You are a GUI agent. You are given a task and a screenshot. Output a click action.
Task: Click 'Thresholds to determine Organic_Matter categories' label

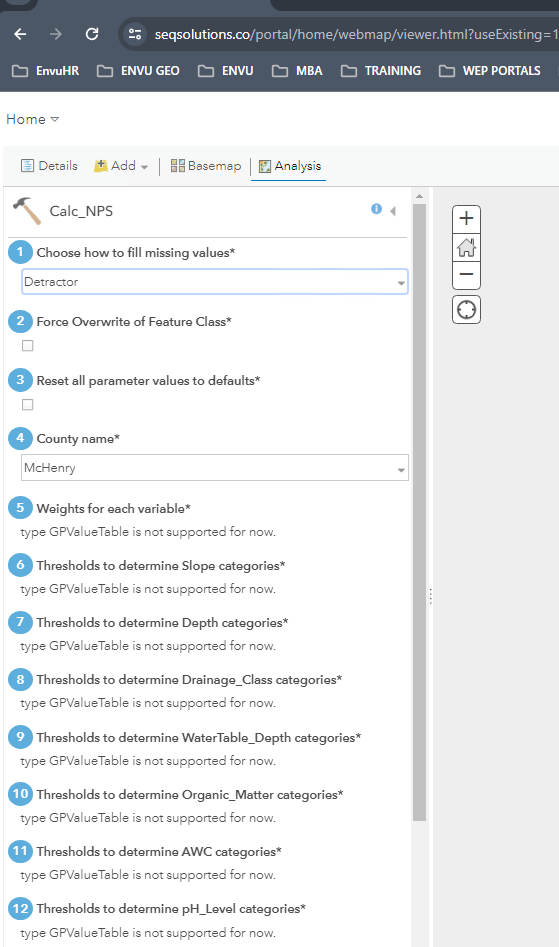pos(190,795)
